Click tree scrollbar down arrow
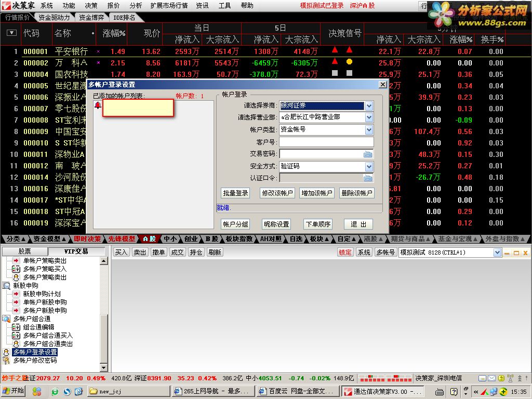532x399 pixels. (104, 367)
